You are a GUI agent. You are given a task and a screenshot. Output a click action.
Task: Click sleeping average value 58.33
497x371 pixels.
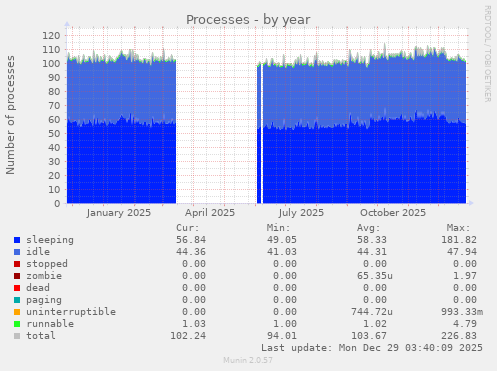tap(372, 240)
